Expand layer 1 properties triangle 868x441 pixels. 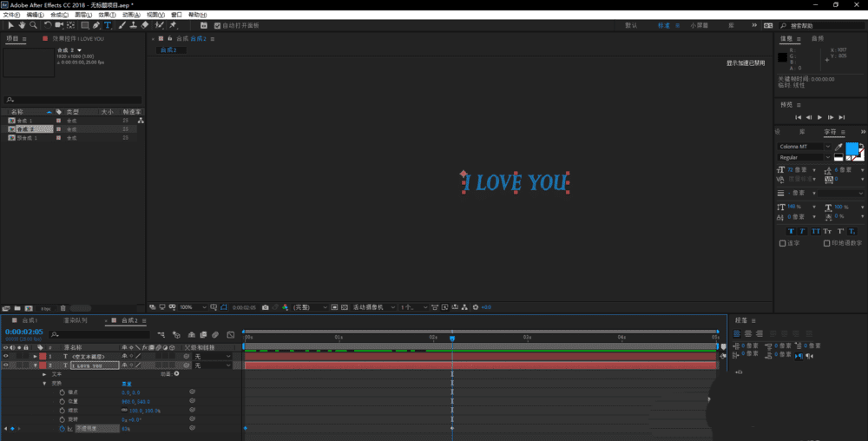(36, 356)
